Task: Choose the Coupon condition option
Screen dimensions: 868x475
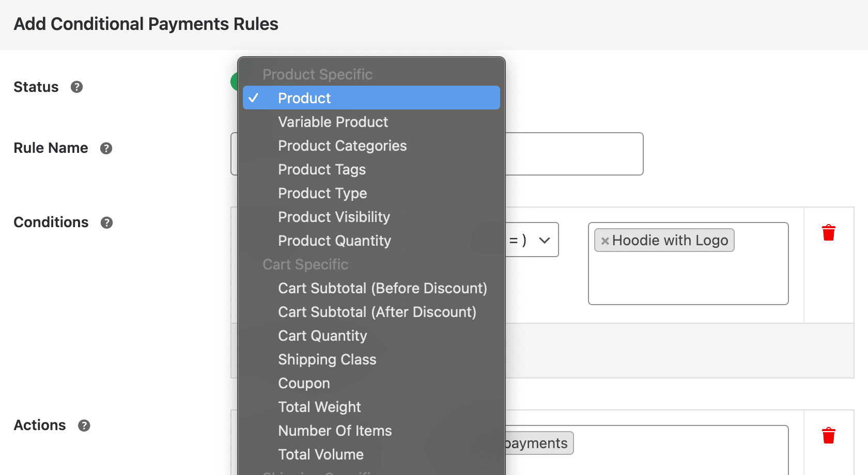Action: [304, 383]
